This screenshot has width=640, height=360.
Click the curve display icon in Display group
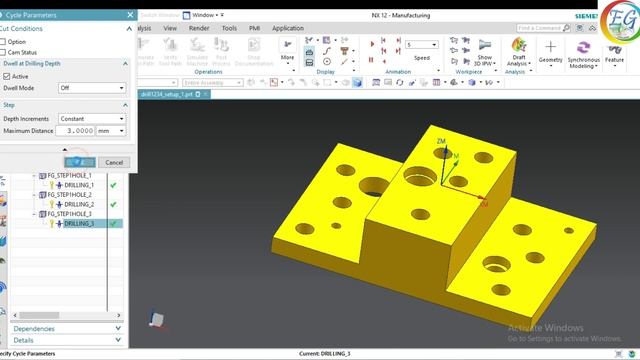[x=327, y=51]
